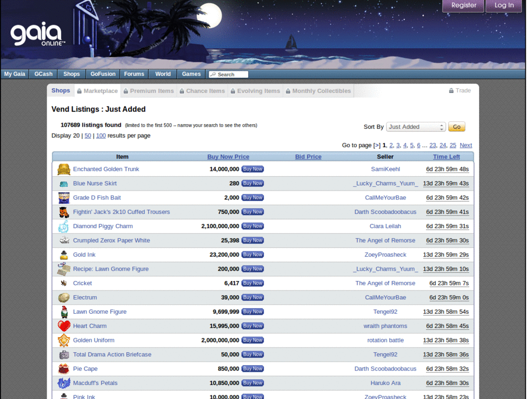Image resolution: width=532 pixels, height=399 pixels.
Task: Click the Search input field
Action: click(229, 74)
